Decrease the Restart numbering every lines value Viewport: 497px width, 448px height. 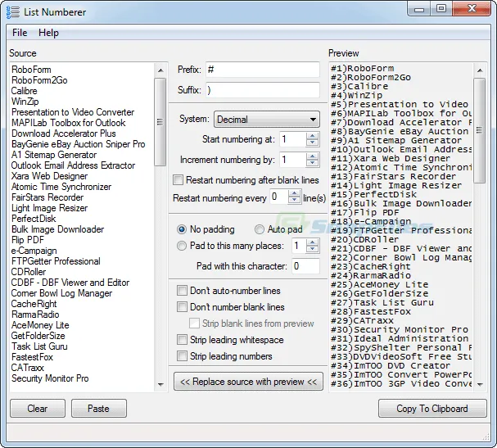(295, 200)
